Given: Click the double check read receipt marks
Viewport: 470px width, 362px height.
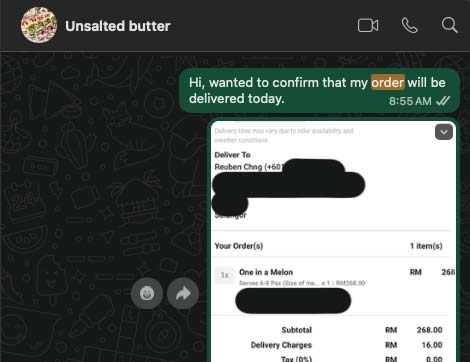Looking at the screenshot, I should point(443,101).
